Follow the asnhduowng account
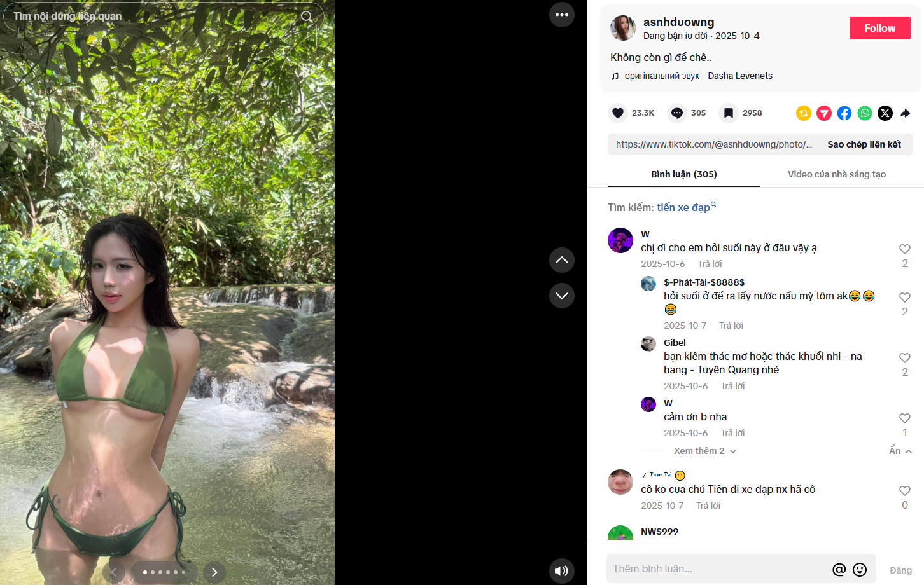Viewport: 924px width, 585px height. 879,28
